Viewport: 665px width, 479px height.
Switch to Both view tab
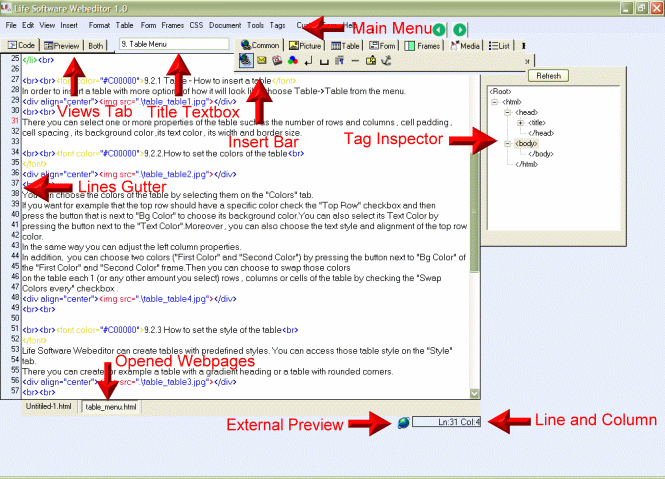96,45
